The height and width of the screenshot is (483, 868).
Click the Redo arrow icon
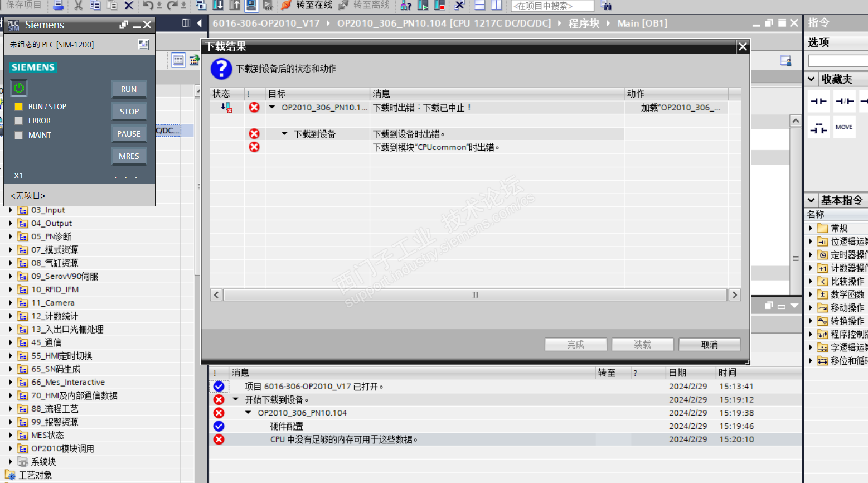[173, 6]
